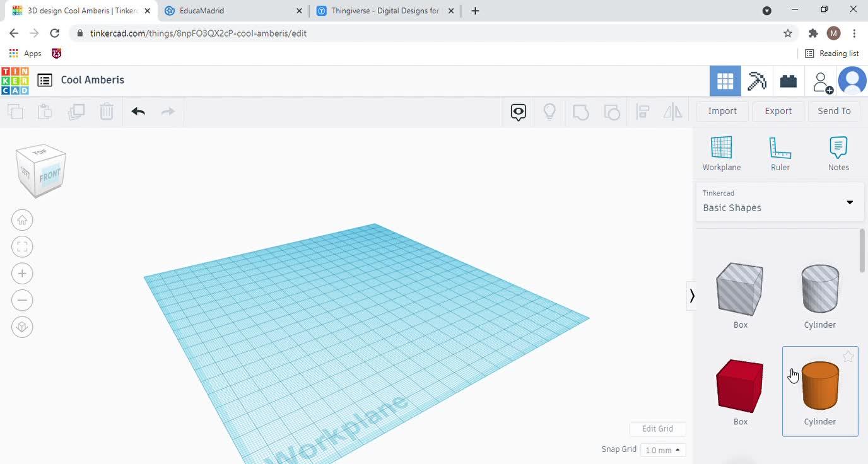Click the Undo arrow in toolbar
The image size is (868, 464).
click(x=138, y=112)
